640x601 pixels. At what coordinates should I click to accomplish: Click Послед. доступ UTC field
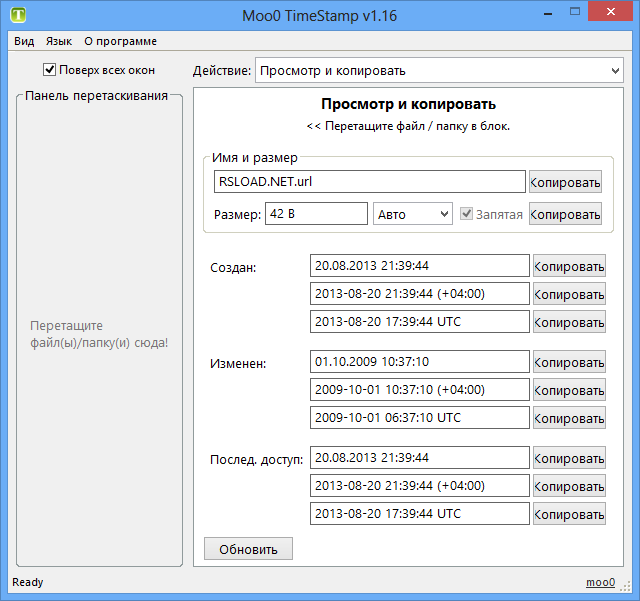[420, 514]
